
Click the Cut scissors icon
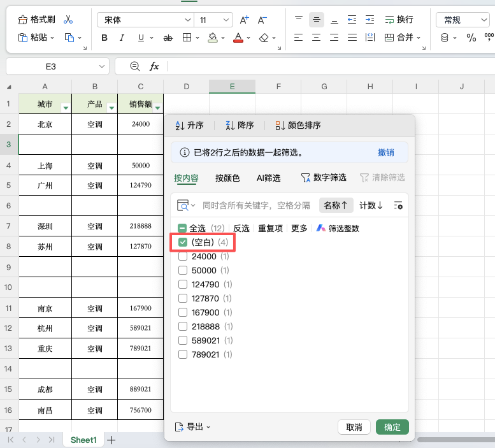click(68, 20)
